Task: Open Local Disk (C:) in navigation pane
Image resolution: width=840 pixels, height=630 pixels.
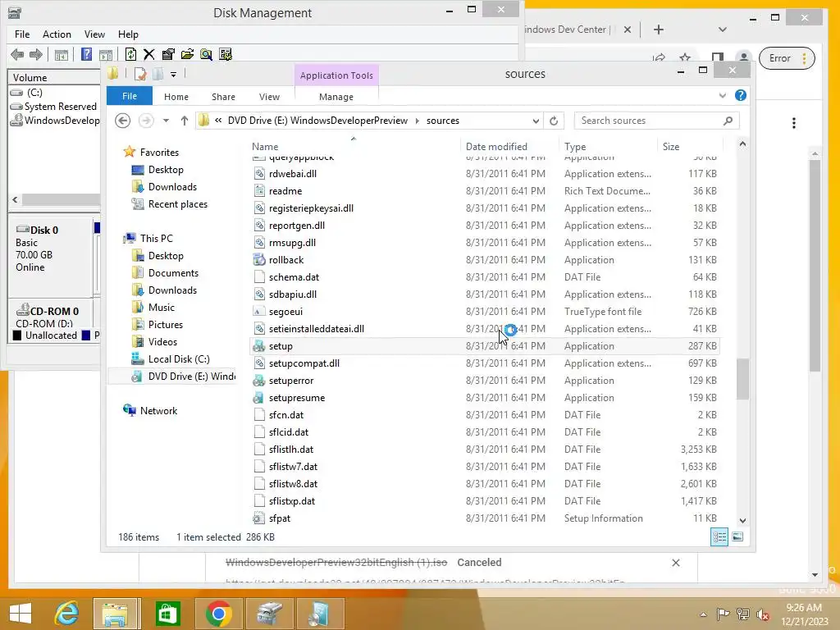Action: (179, 359)
